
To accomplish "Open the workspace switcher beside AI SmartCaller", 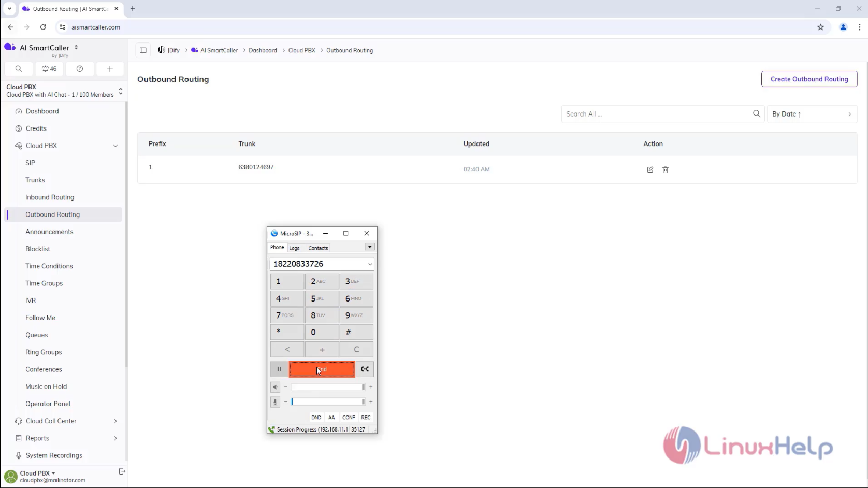I will (76, 47).
